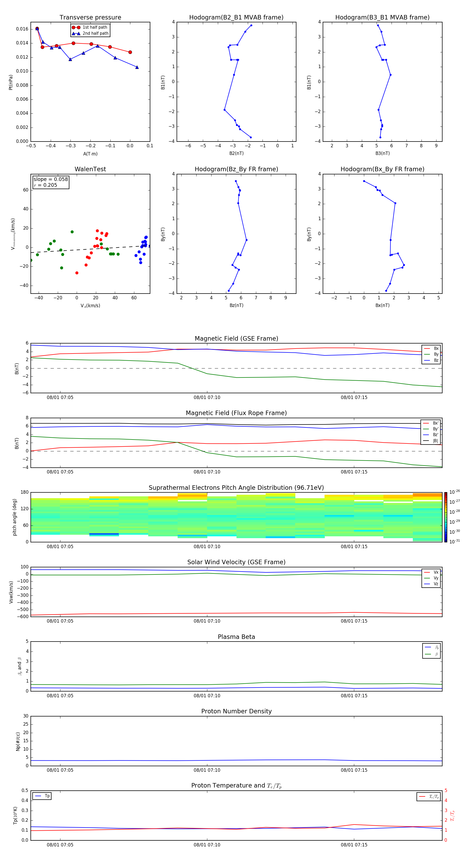473x868 pixels.
Task: Click the 'Bz(nT)' x-axis label
Action: click(236, 305)
